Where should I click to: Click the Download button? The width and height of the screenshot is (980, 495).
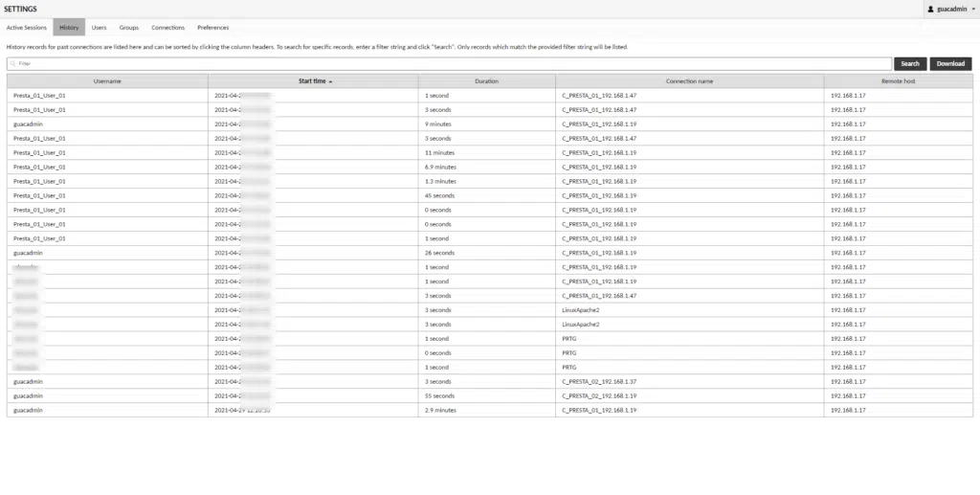pyautogui.click(x=950, y=64)
